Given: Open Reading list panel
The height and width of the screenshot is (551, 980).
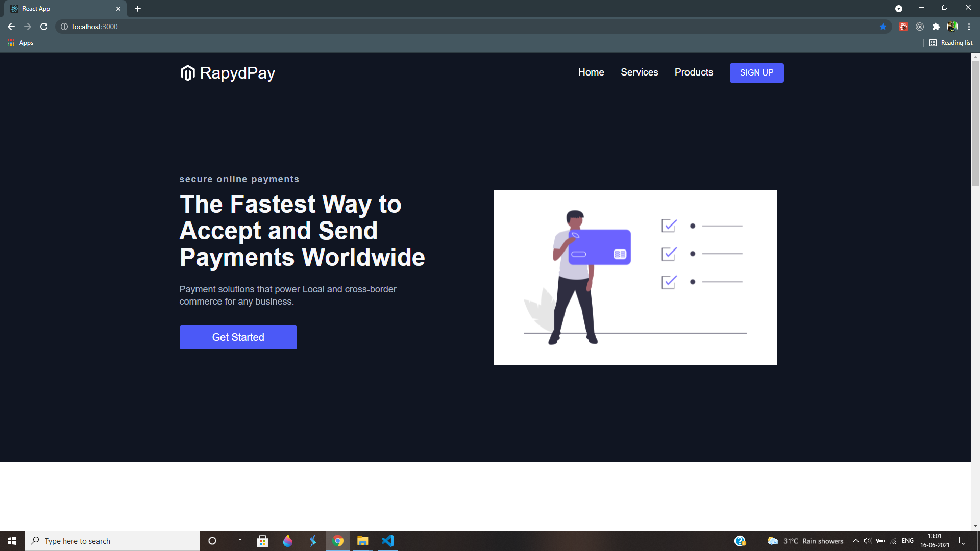Looking at the screenshot, I should (951, 43).
